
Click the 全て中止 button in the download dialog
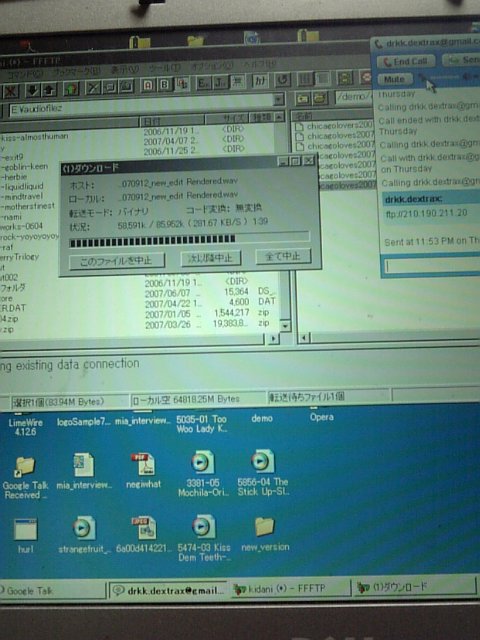pyautogui.click(x=283, y=256)
